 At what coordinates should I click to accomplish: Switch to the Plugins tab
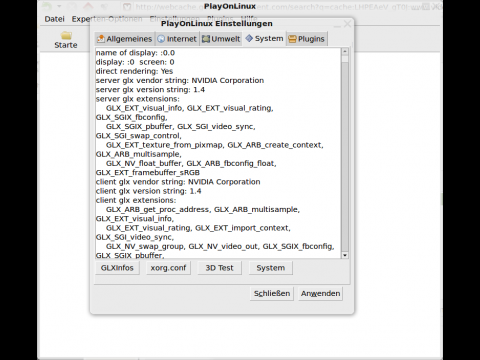(306, 39)
